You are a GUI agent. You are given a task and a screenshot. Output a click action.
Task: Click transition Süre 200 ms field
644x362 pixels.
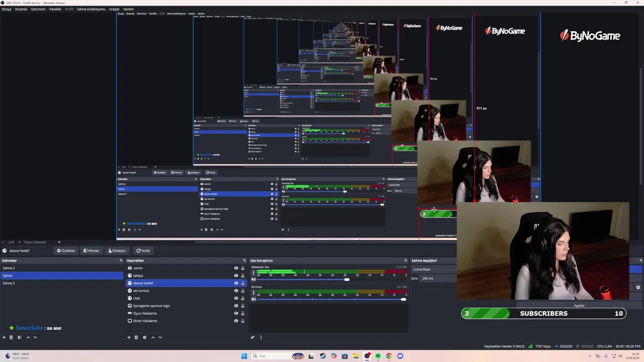pyautogui.click(x=439, y=278)
